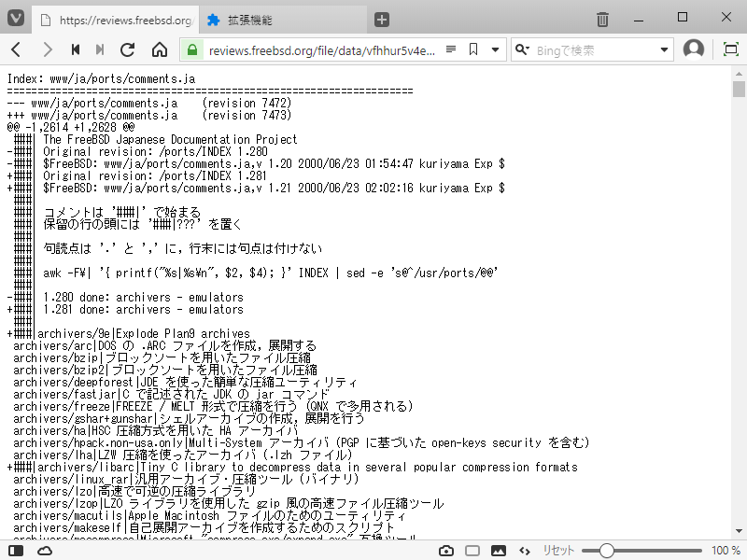747x560 pixels.
Task: Click the scrollbar up arrow
Action: [739, 74]
